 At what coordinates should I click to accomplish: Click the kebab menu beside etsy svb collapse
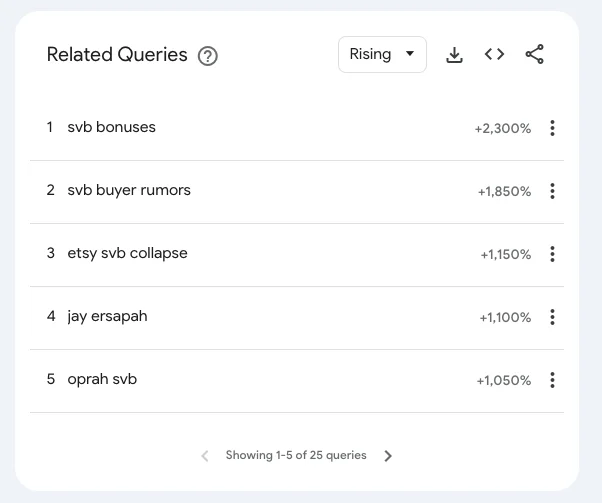[552, 254]
